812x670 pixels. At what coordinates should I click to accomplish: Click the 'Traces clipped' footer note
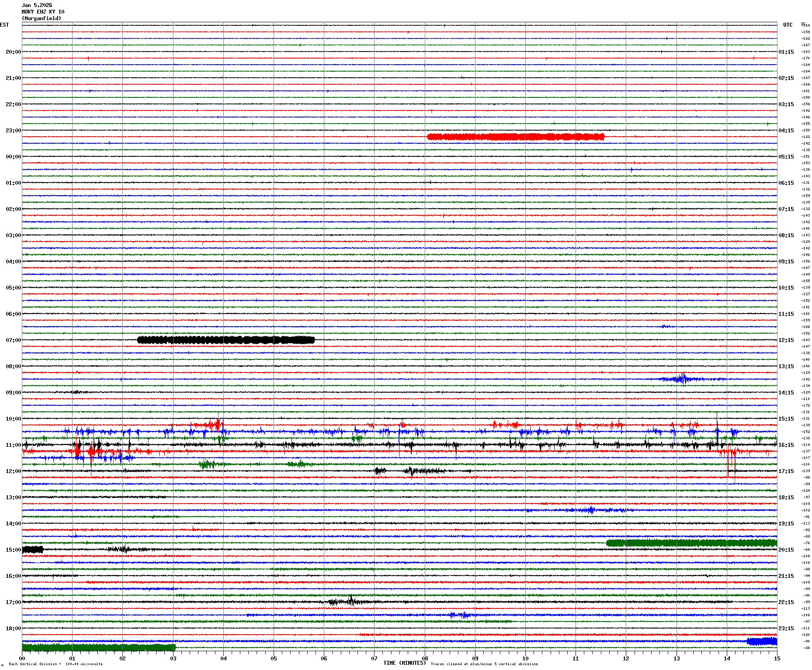point(484,664)
